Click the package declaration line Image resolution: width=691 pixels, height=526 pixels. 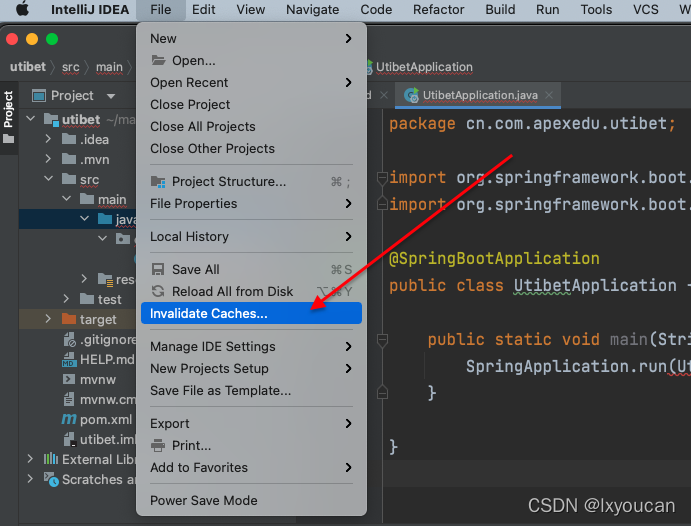point(532,124)
